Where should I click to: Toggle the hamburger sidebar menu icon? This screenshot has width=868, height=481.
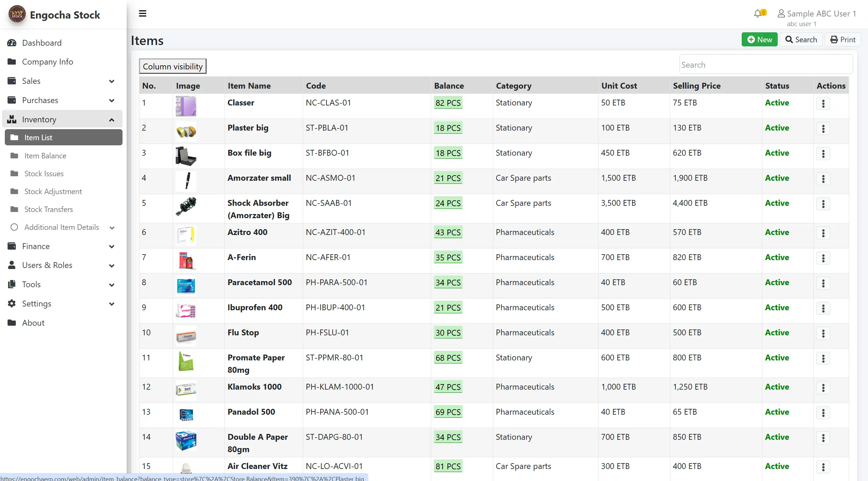click(142, 14)
